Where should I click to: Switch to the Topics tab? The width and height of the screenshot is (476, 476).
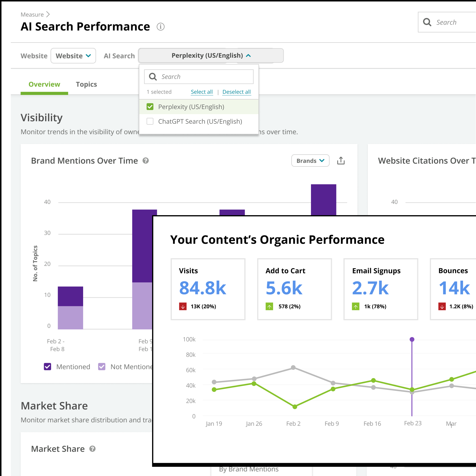(x=86, y=84)
